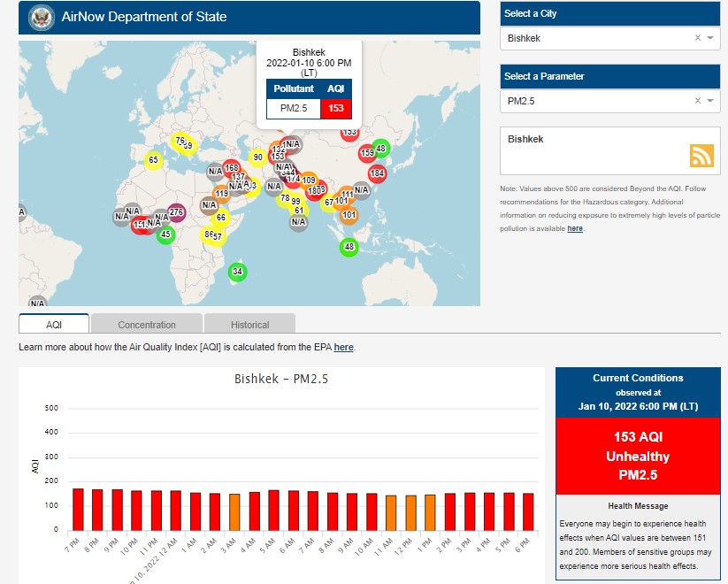Follow the particle pollution 'here' link
Image resolution: width=728 pixels, height=584 pixels.
click(575, 228)
